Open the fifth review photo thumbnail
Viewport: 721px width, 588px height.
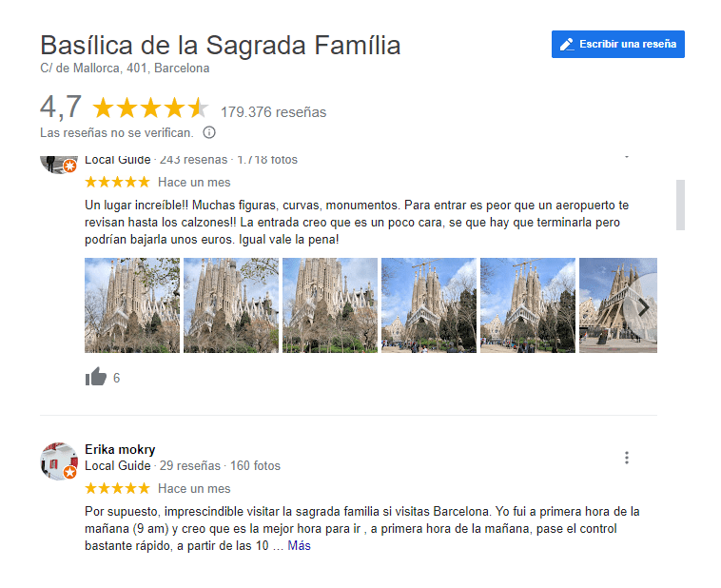[x=527, y=305]
